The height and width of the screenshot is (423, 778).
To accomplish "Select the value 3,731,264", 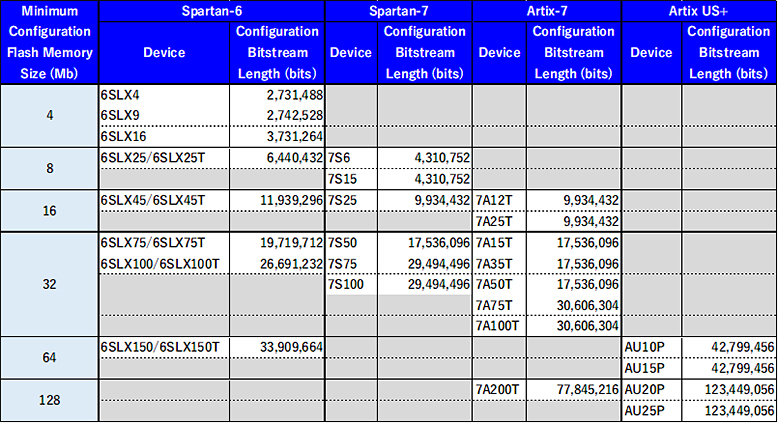I will 295,136.
